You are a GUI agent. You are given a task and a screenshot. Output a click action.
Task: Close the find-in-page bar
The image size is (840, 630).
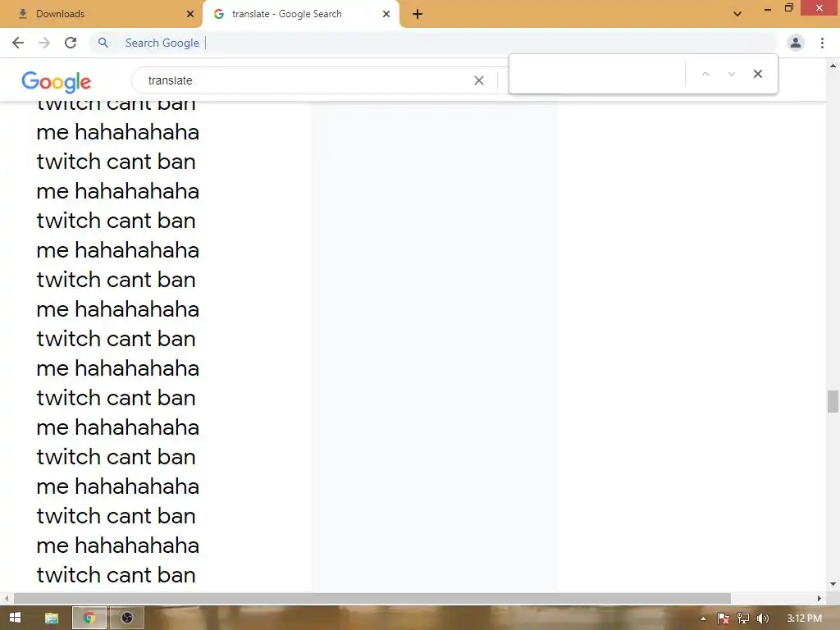click(757, 74)
